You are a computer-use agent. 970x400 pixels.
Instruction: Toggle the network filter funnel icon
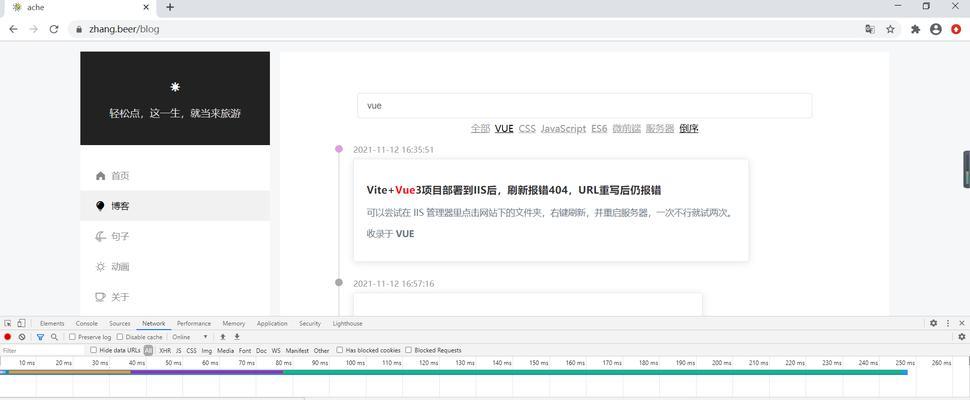(40, 337)
